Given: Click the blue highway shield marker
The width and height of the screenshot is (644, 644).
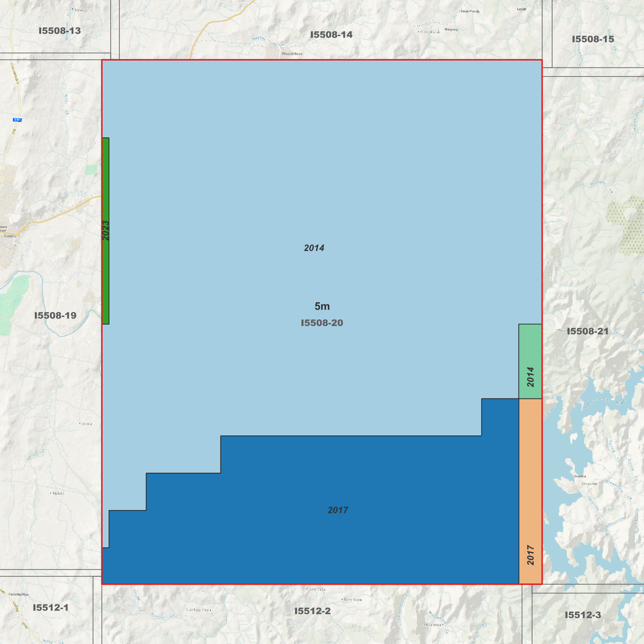Looking at the screenshot, I should 17,120.
